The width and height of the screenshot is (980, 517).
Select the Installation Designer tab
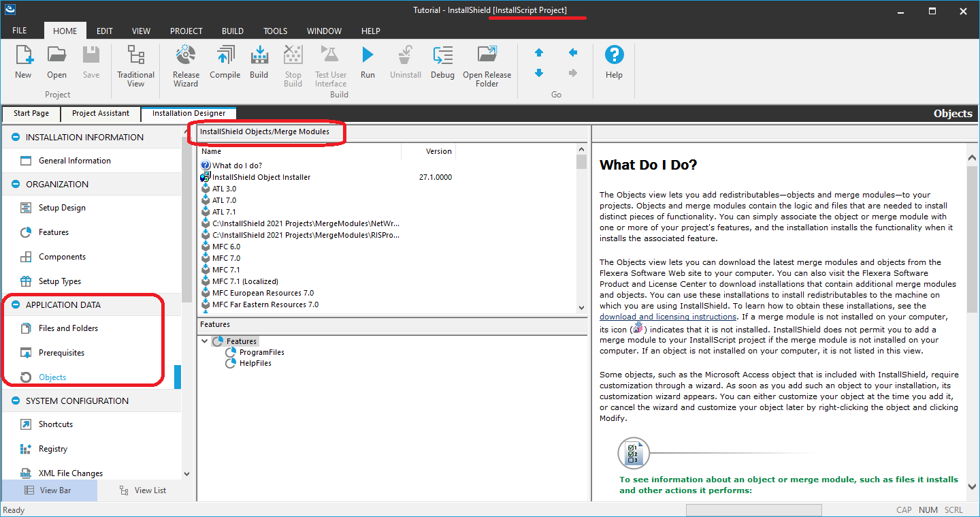[x=189, y=114]
